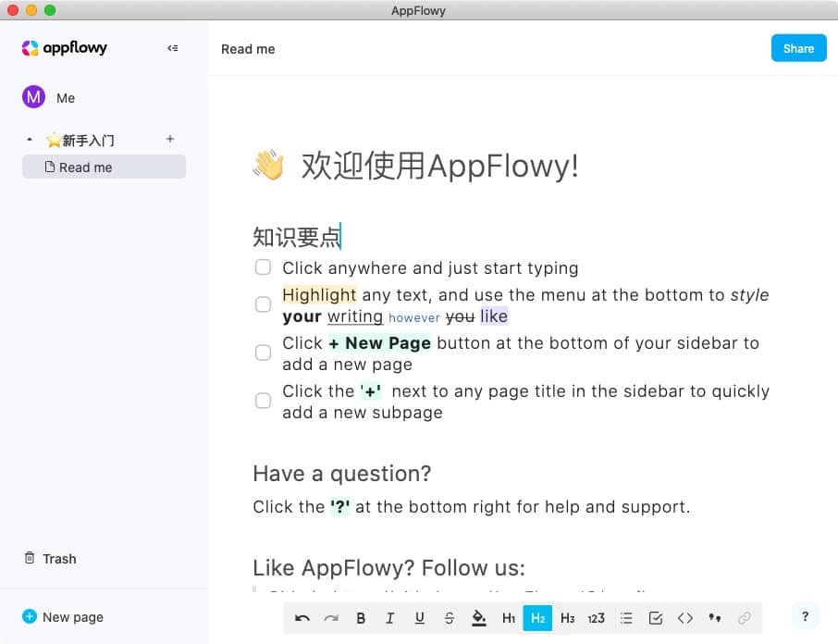Click the 欢迎使用AppFlowy! page title

tap(439, 166)
